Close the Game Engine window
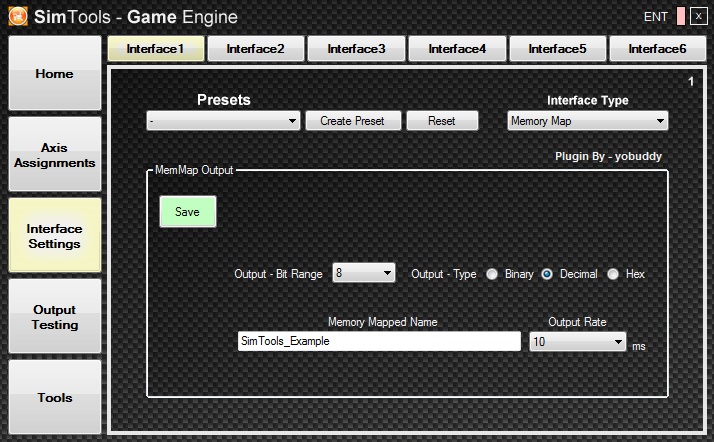Viewport: 714px width, 442px height. 697,16
